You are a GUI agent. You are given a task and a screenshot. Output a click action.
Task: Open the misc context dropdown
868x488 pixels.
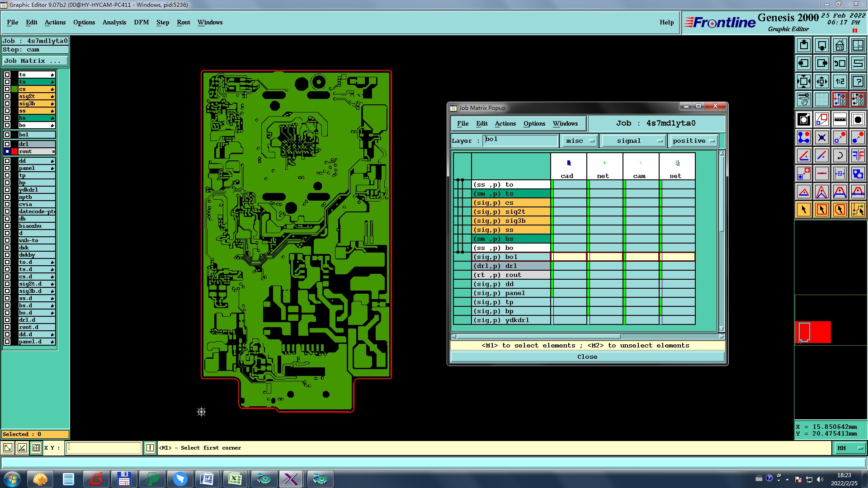pyautogui.click(x=580, y=141)
